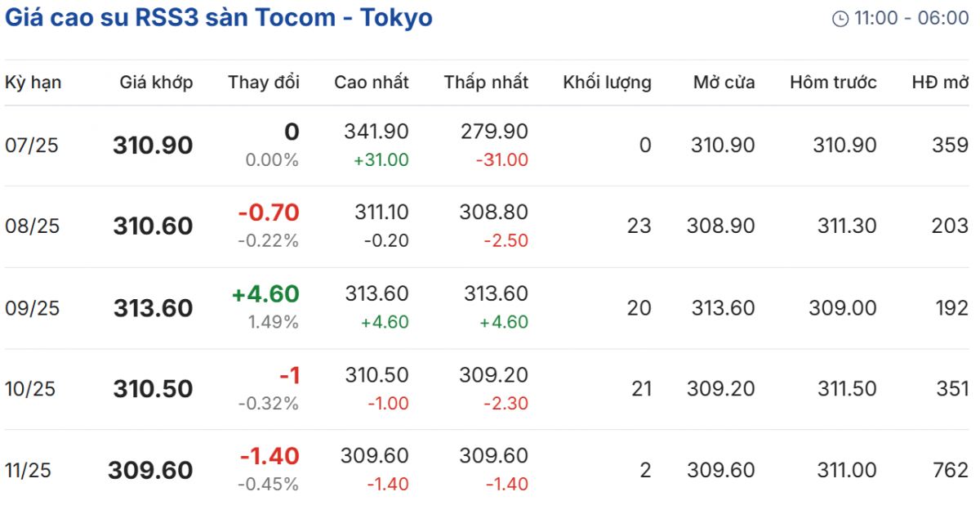Select the Giá khớp column header
This screenshot has height=510, width=980.
tap(156, 82)
